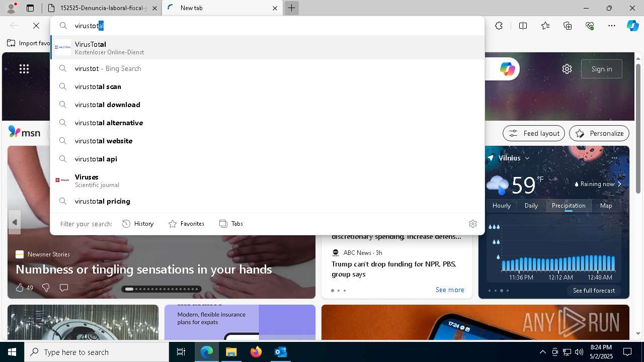Open the Feed layout options

[x=533, y=133]
